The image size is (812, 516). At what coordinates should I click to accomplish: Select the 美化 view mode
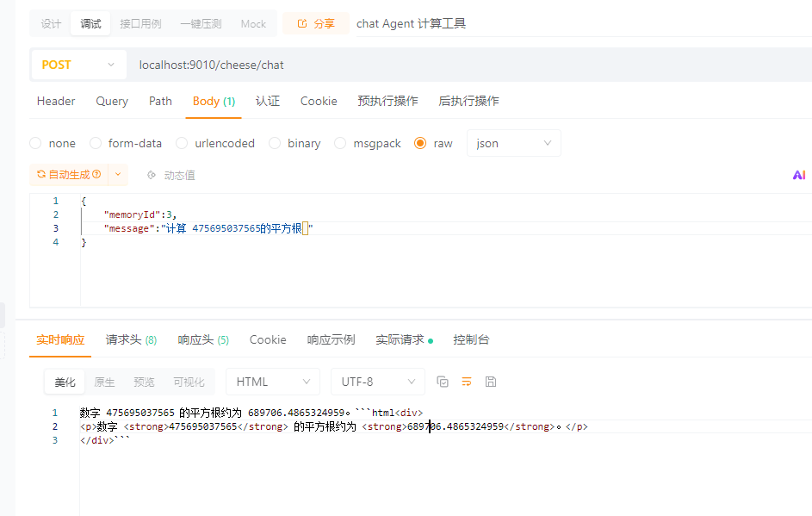click(x=65, y=382)
